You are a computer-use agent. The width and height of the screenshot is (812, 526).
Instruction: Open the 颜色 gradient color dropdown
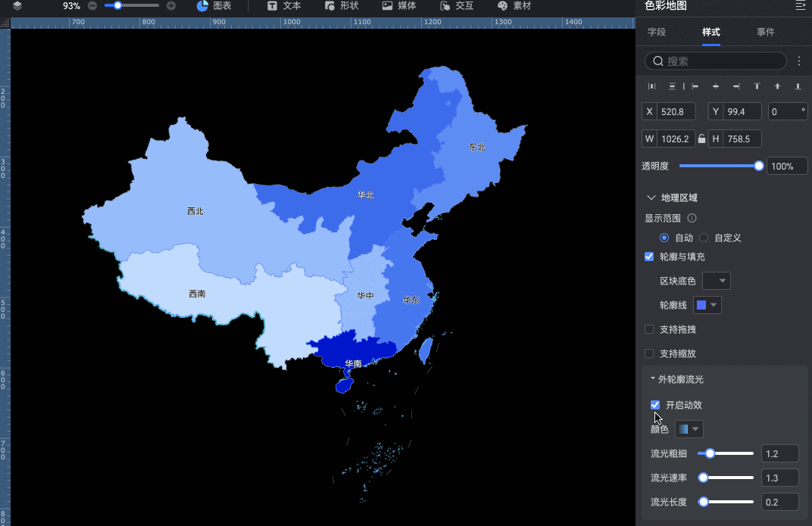point(689,429)
